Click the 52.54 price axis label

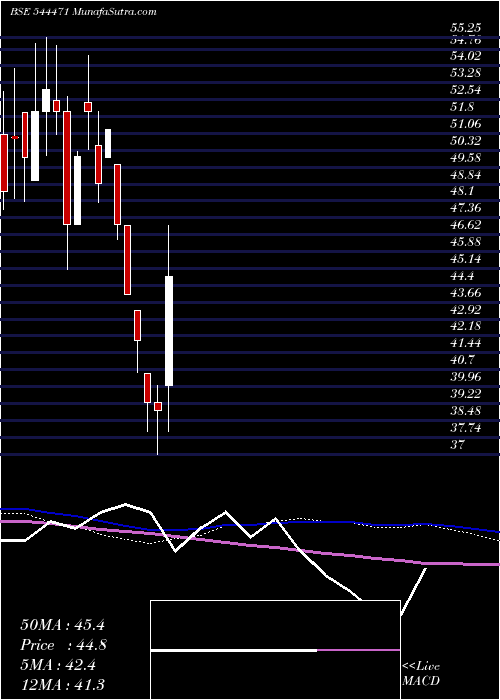pos(466,90)
